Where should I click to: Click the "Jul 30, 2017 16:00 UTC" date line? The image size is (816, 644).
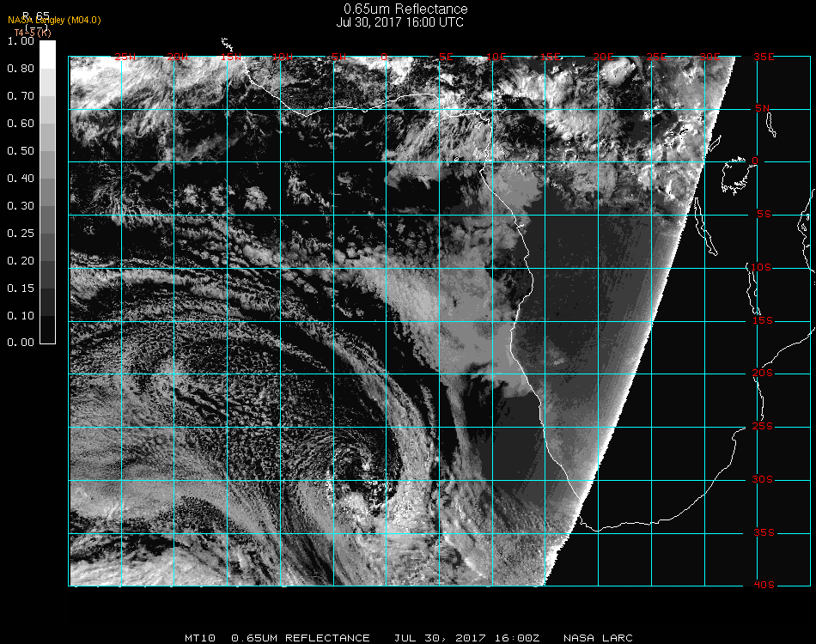[399, 22]
